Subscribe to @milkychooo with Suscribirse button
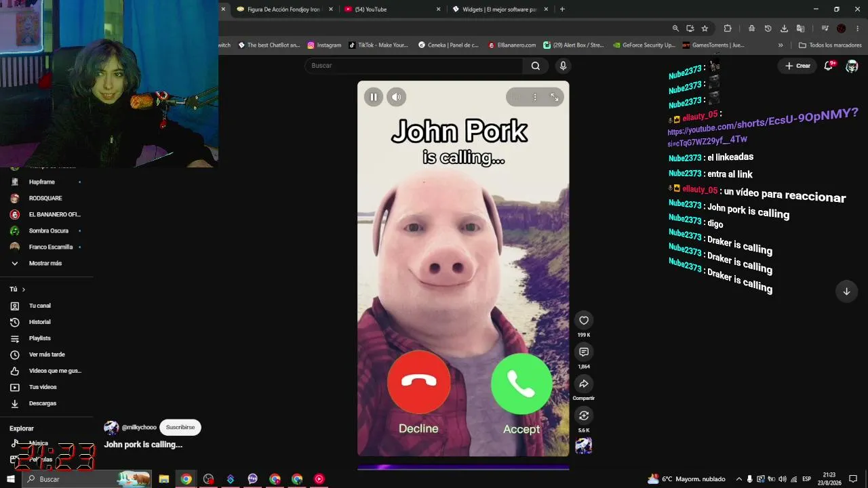The height and width of the screenshot is (488, 868). coord(180,428)
